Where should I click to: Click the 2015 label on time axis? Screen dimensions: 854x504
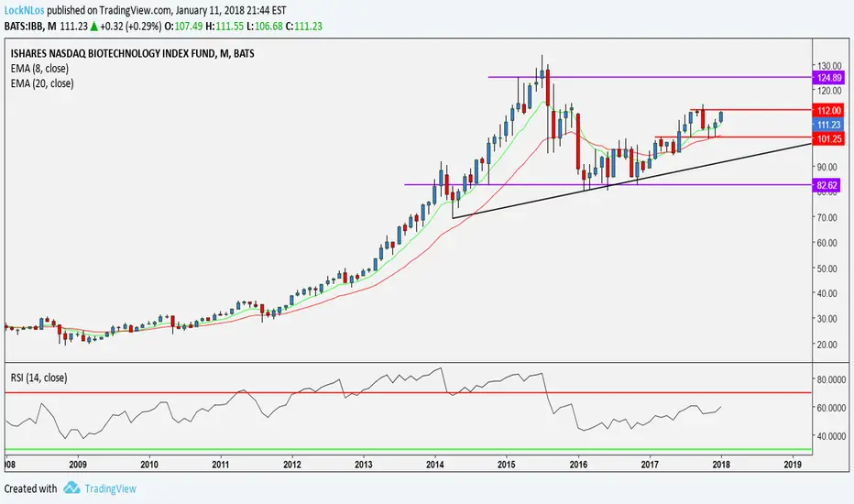pyautogui.click(x=507, y=465)
